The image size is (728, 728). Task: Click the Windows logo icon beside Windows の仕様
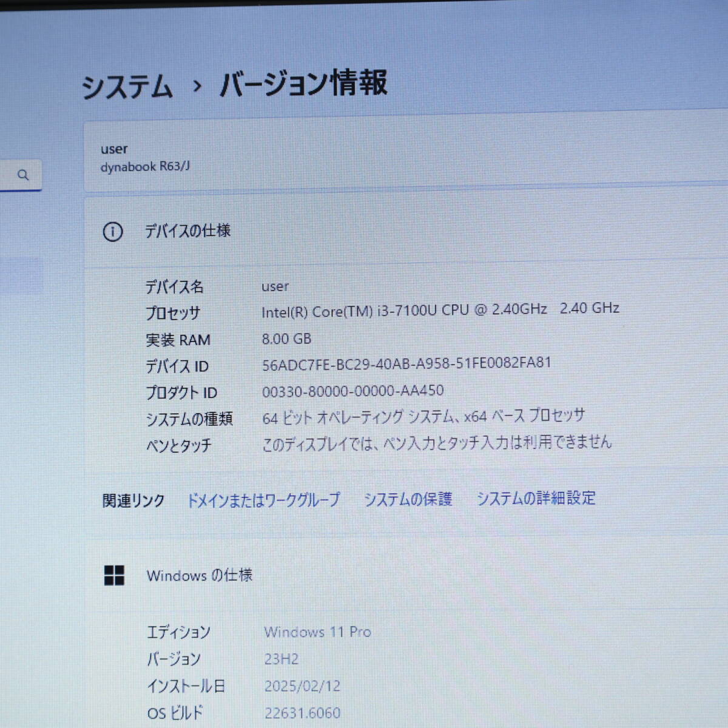click(114, 576)
